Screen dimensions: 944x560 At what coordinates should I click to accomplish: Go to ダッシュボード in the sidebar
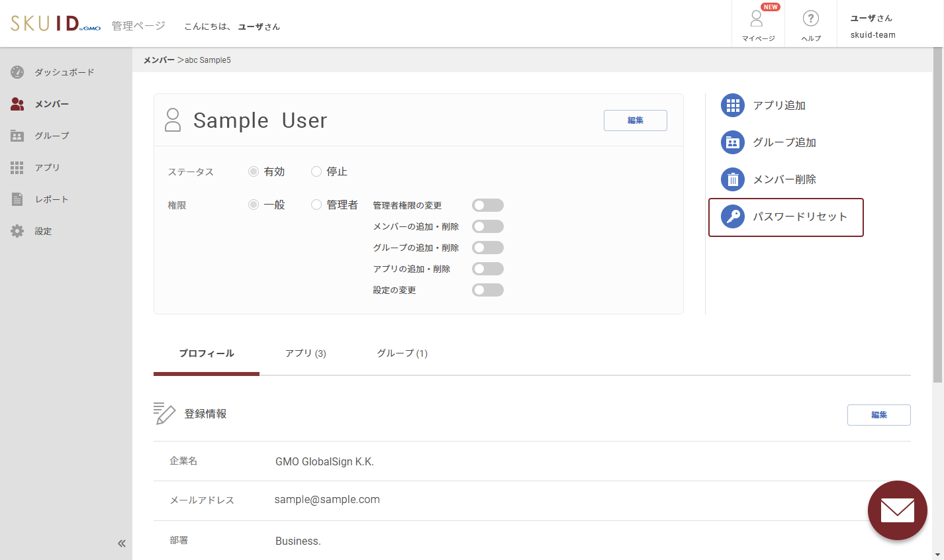click(x=64, y=72)
